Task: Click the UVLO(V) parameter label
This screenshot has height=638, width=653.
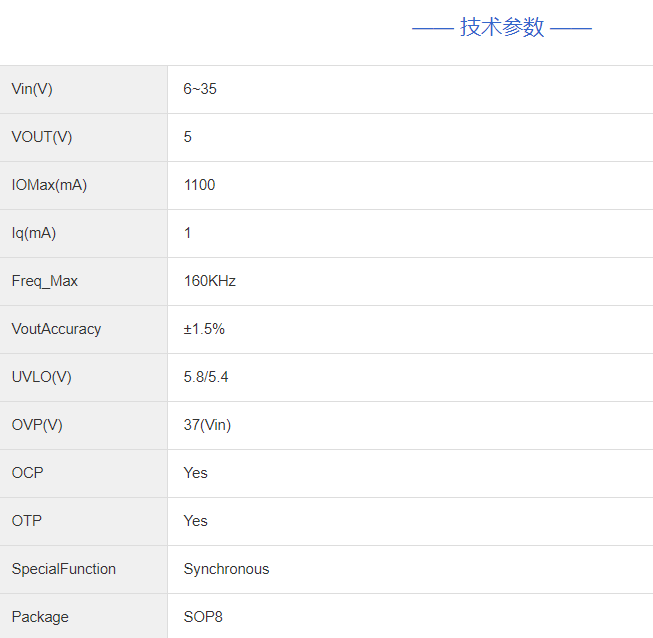Action: (x=42, y=377)
